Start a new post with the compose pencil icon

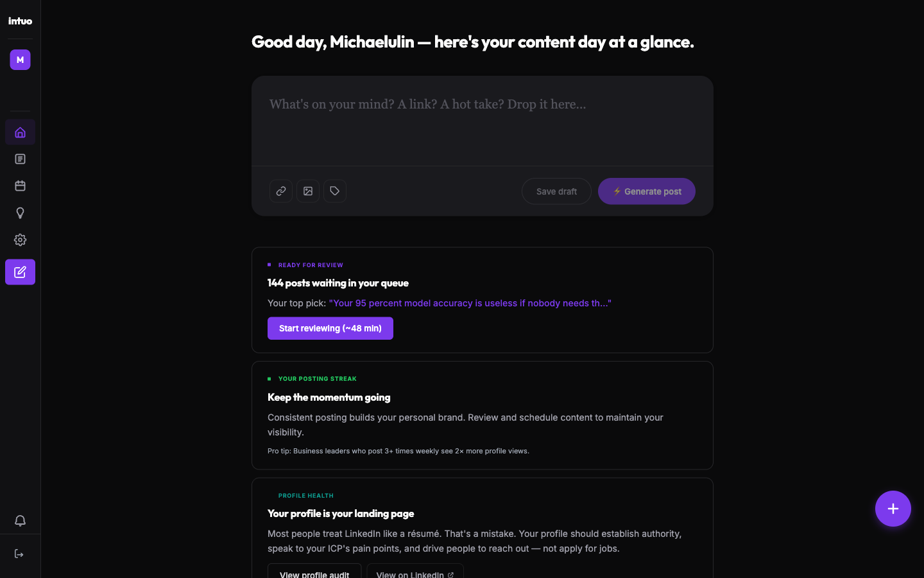point(20,272)
